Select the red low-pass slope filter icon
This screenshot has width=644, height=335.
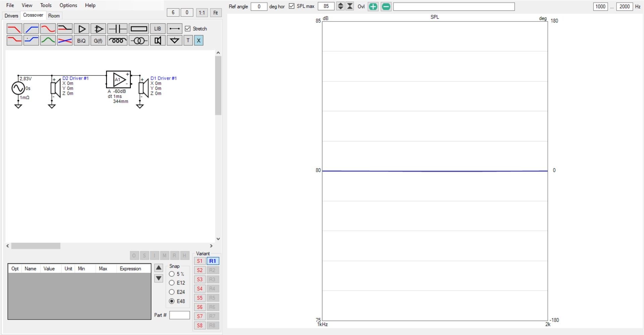point(14,29)
